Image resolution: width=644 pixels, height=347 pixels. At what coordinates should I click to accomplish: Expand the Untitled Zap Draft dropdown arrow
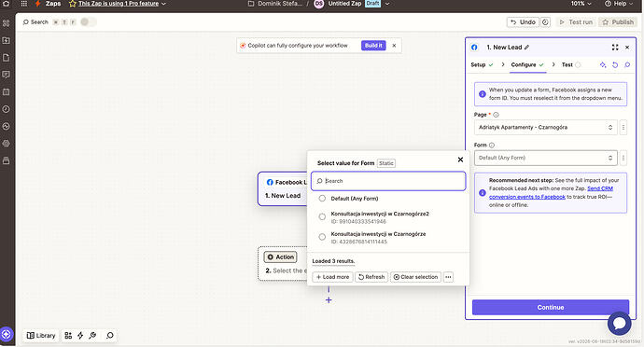[x=387, y=4]
